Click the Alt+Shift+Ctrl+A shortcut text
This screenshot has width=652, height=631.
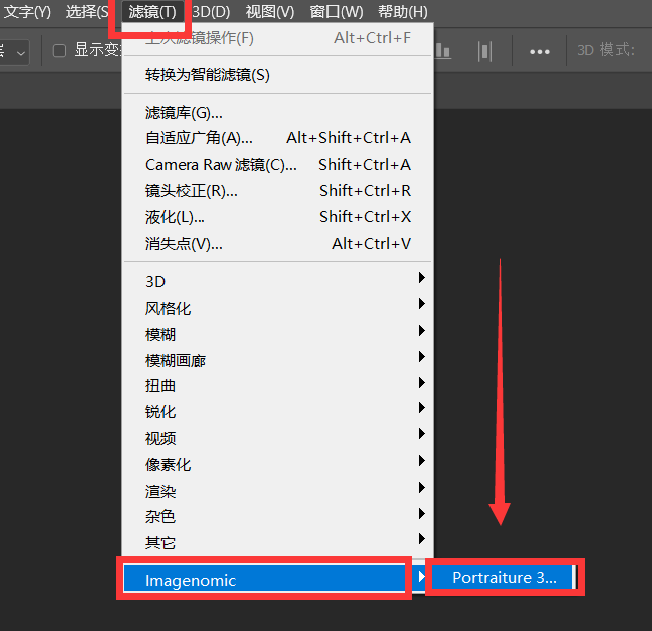coord(348,138)
